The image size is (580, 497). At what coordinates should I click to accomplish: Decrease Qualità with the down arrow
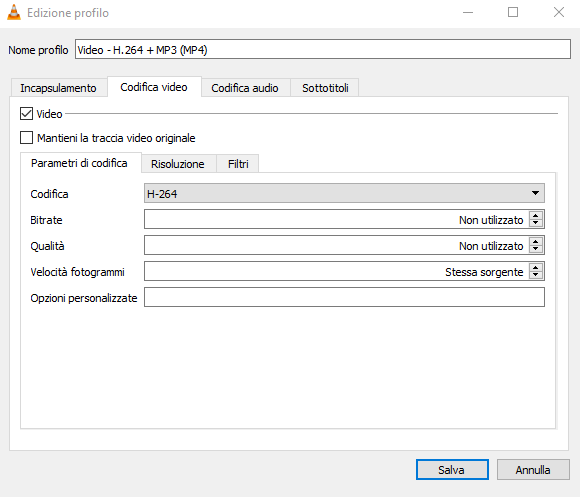536,249
